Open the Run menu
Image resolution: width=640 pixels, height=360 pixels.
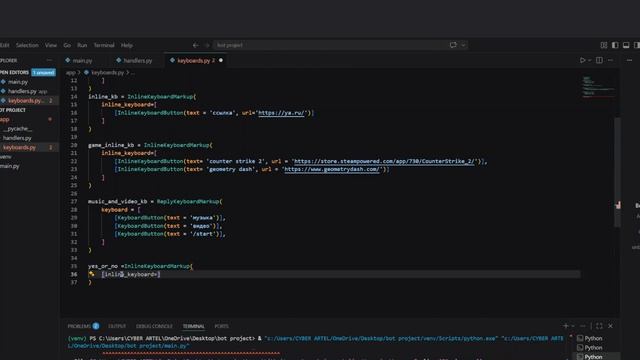tap(82, 45)
